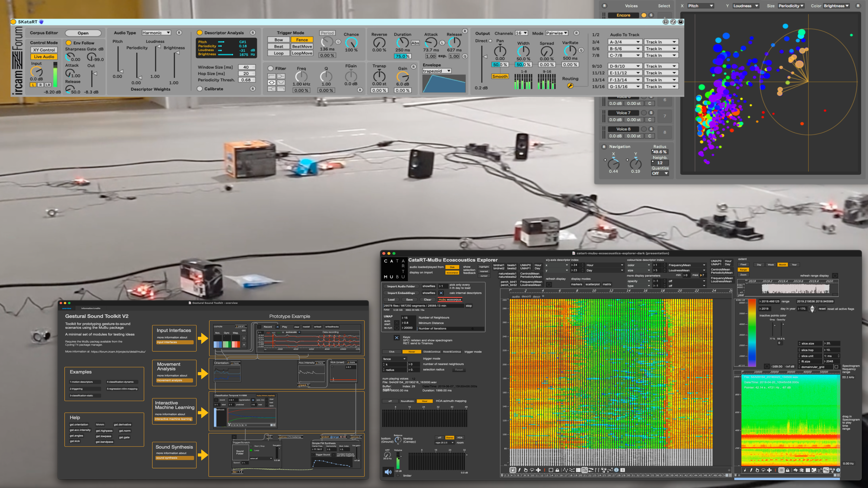This screenshot has height=488, width=868.
Task: Click the hand tool in CataRT toolbar
Action: click(x=526, y=470)
